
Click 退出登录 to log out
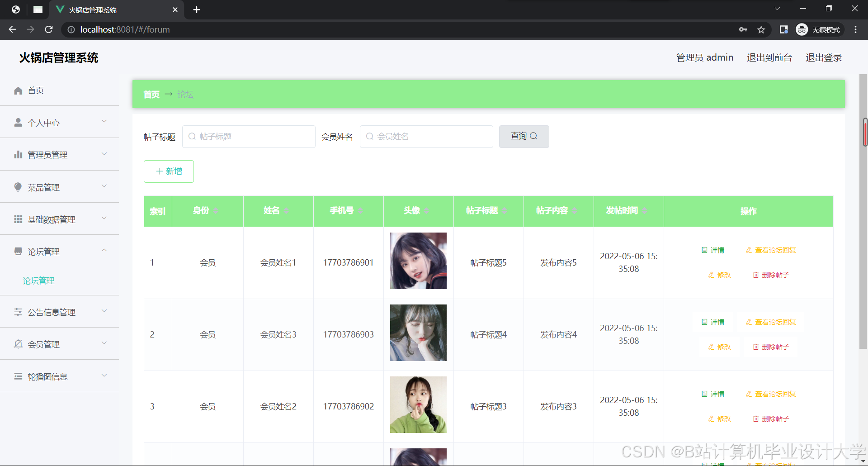824,57
